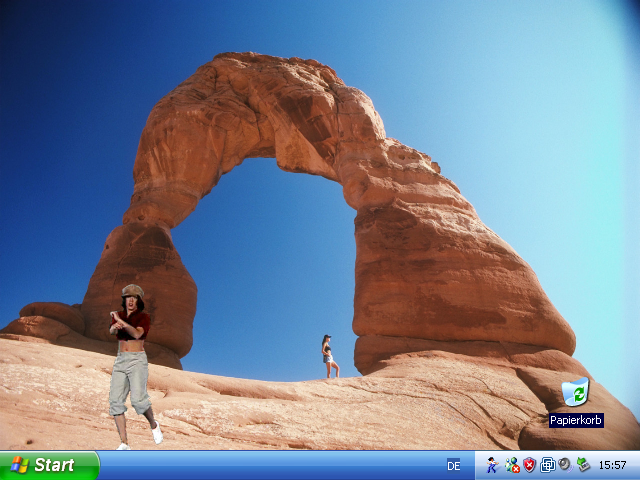The image size is (640, 480).
Task: Select the Papierkorb recycle bin icon
Action: [x=575, y=392]
